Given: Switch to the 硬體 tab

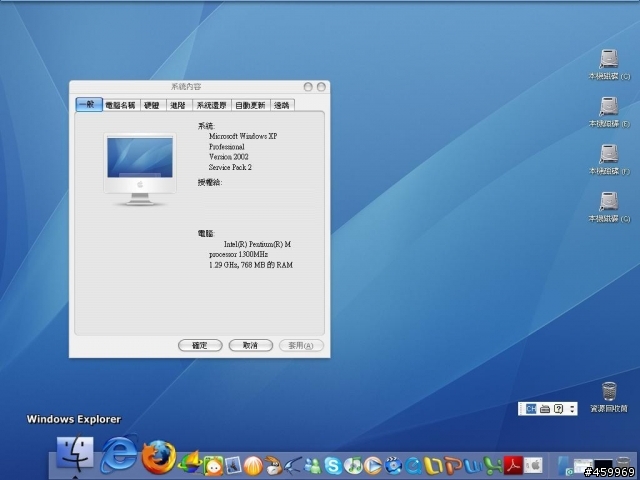Looking at the screenshot, I should (152, 105).
